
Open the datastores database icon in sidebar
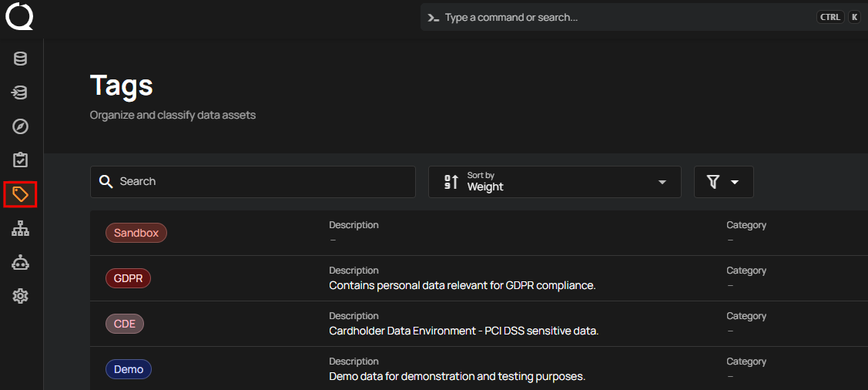pos(21,59)
